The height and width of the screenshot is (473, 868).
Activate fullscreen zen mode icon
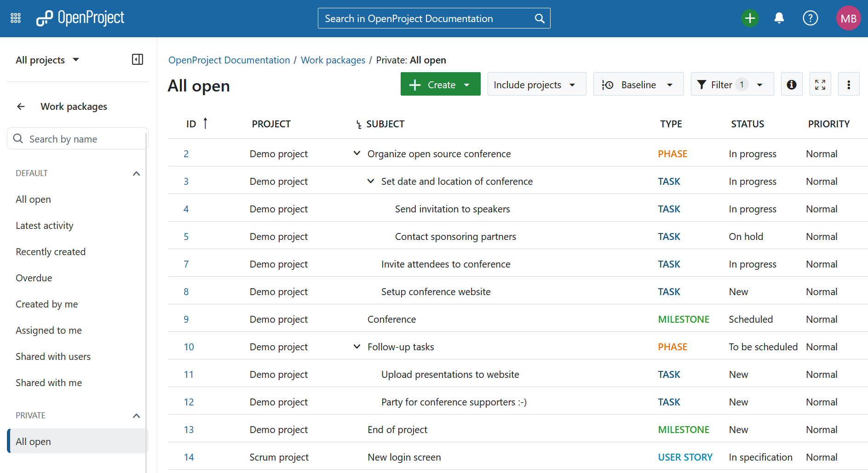point(820,85)
